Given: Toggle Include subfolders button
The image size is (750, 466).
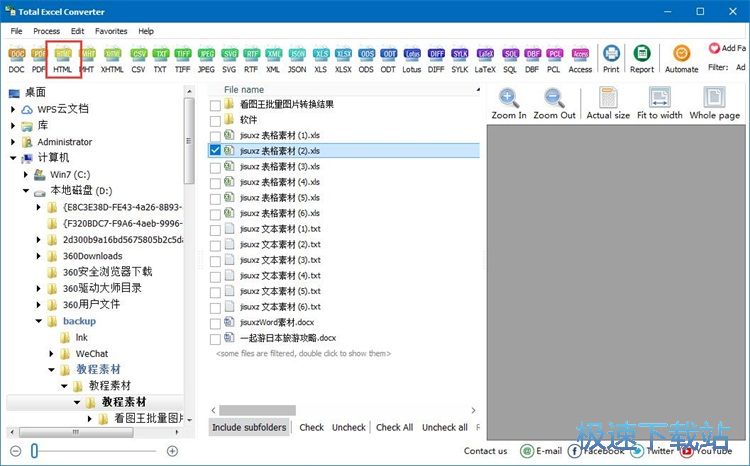Looking at the screenshot, I should [x=249, y=427].
